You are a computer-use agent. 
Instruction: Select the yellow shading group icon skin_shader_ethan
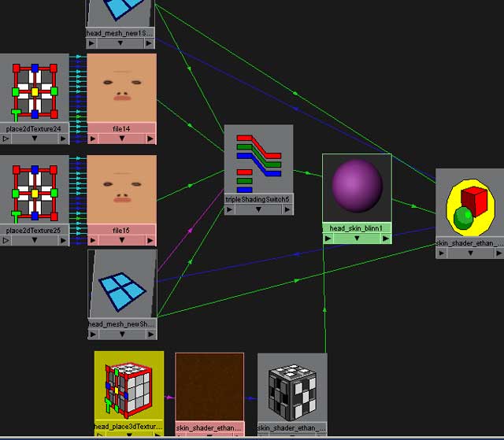[470, 207]
